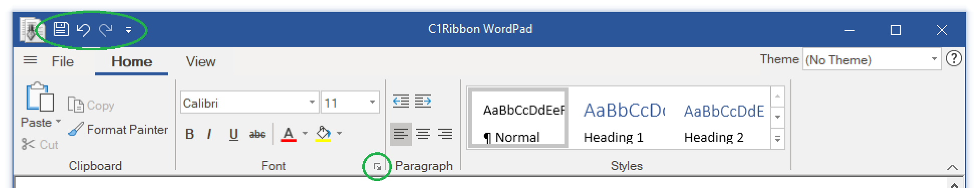
Task: Center align the text
Action: click(x=423, y=134)
